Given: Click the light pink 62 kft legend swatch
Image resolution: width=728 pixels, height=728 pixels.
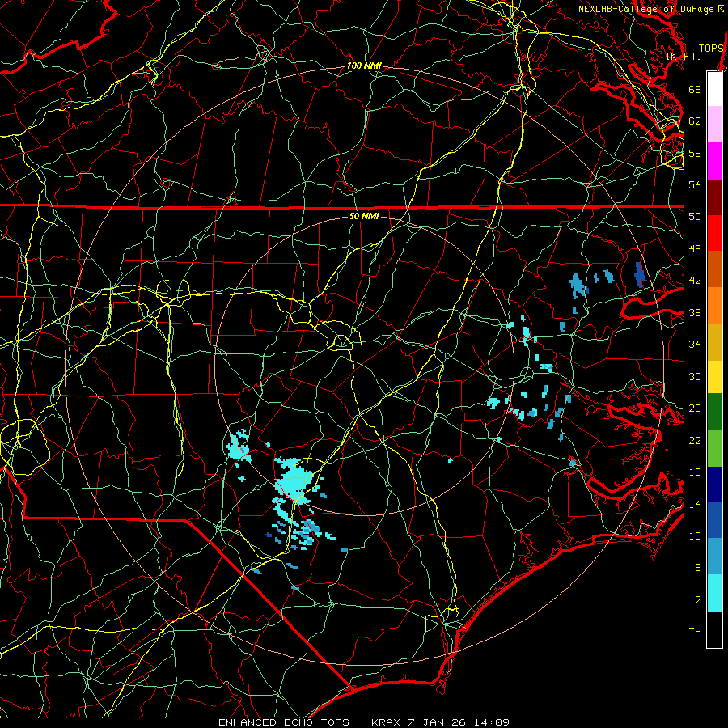Looking at the screenshot, I should click(714, 125).
